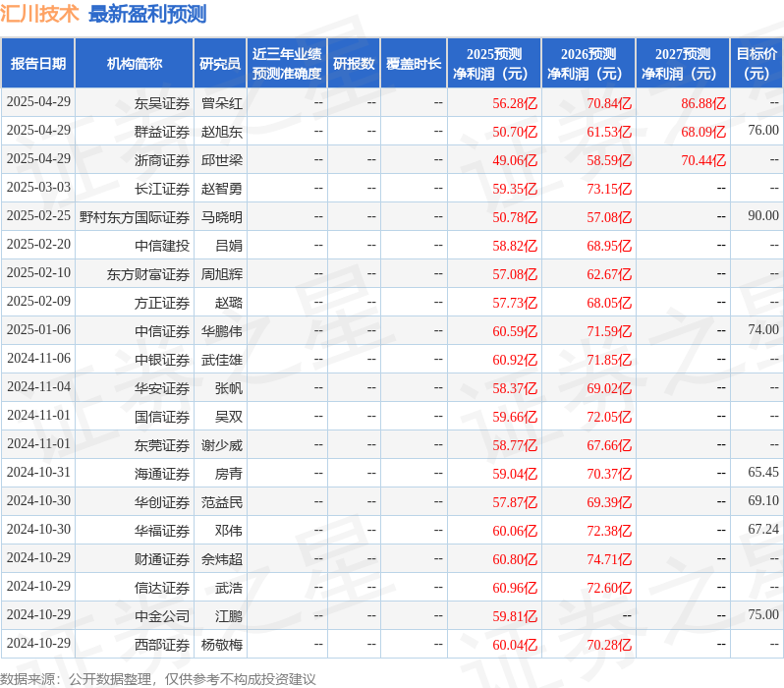
Task: Click researcher 张帆
Action: coord(229,389)
